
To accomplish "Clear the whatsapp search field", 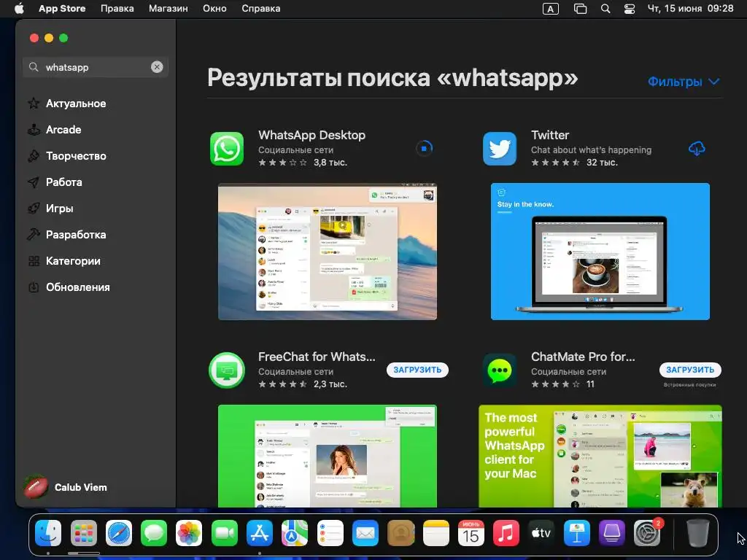I will pos(157,67).
